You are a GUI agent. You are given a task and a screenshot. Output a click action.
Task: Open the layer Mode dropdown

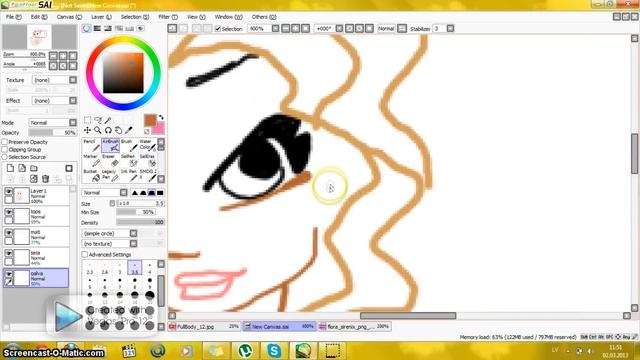point(53,122)
